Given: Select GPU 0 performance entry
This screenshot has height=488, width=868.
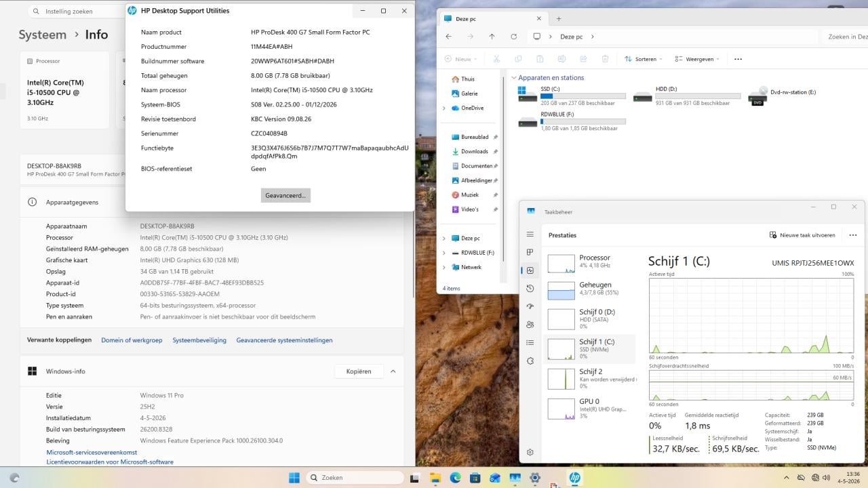Looking at the screenshot, I should pos(591,407).
